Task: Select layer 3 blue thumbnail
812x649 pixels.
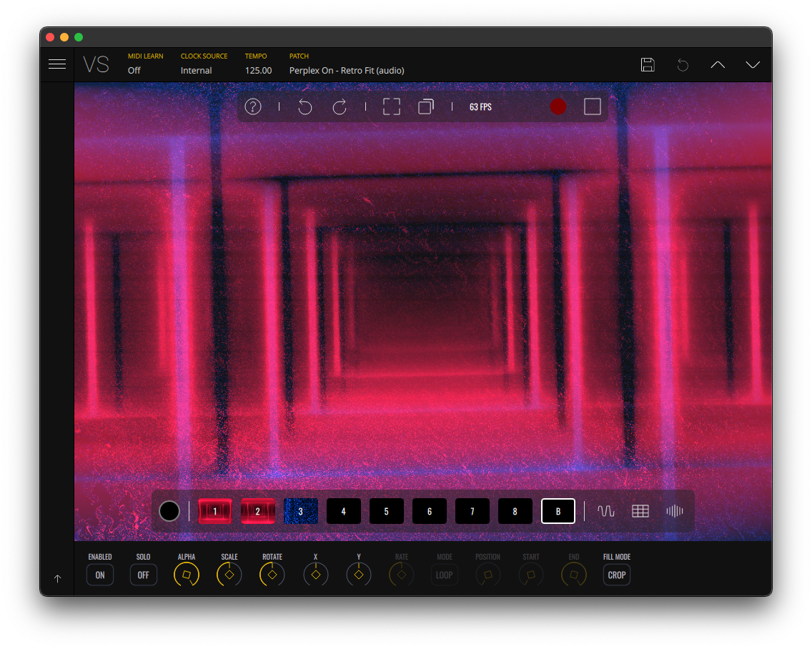Action: click(301, 511)
